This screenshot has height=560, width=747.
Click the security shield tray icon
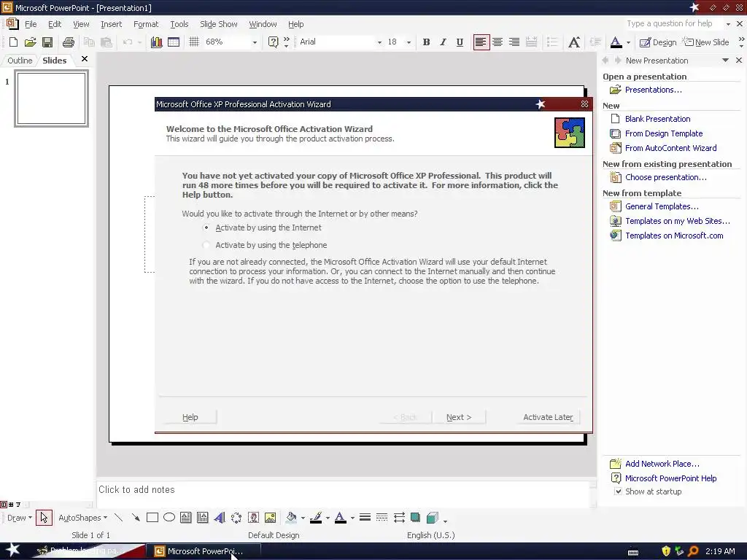pos(666,551)
